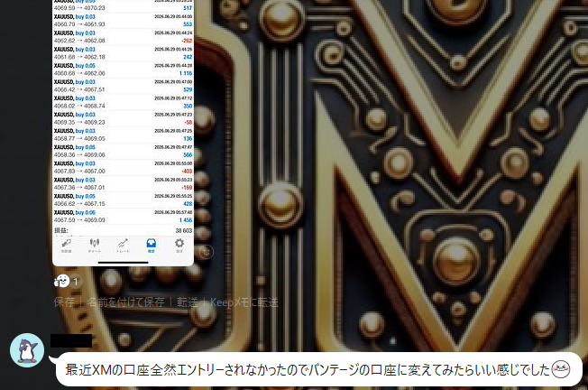Click the XAUUSD, buy 0.06 entry label
The image size is (588, 390).
coord(75,212)
